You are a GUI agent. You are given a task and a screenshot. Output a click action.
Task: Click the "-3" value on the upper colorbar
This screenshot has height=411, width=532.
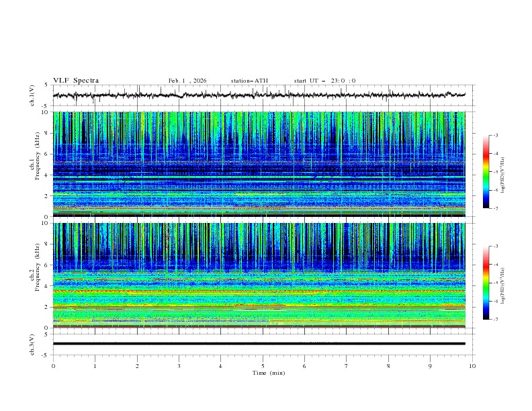tap(495, 135)
